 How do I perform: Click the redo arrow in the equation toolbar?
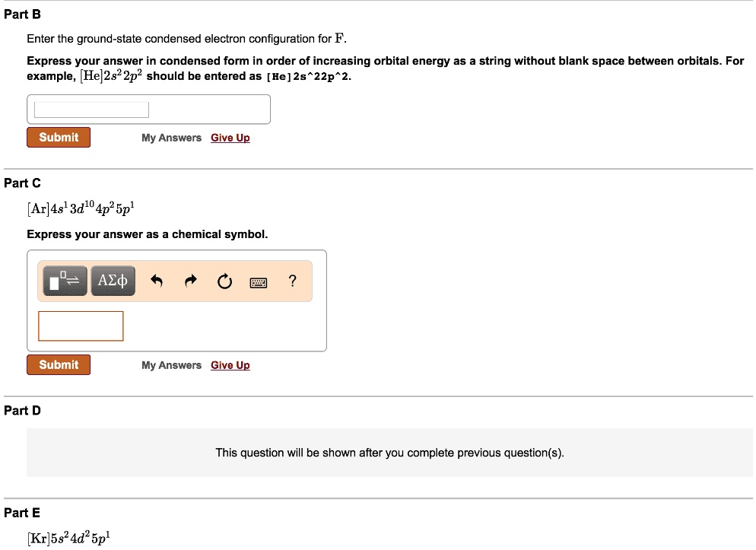[191, 282]
